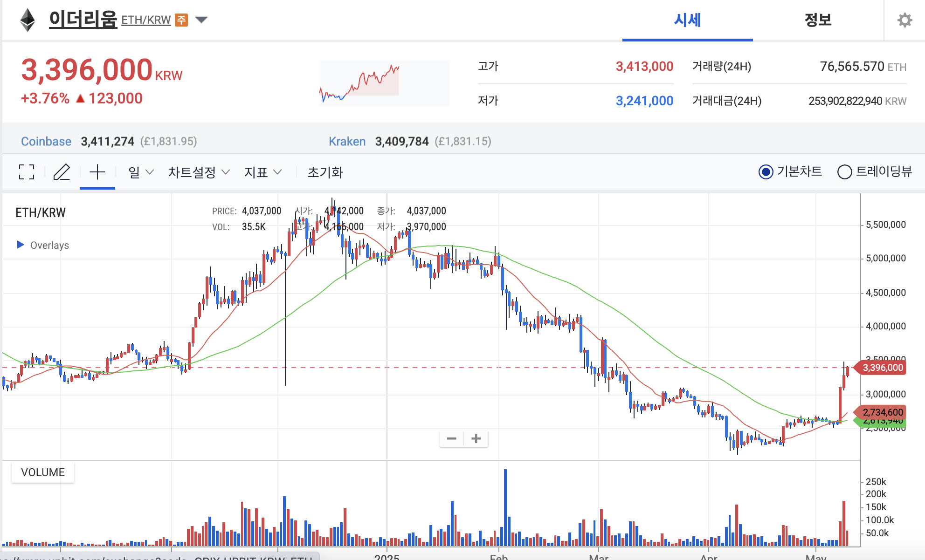
Task: Click the zoom out minus button on chart
Action: click(x=451, y=438)
